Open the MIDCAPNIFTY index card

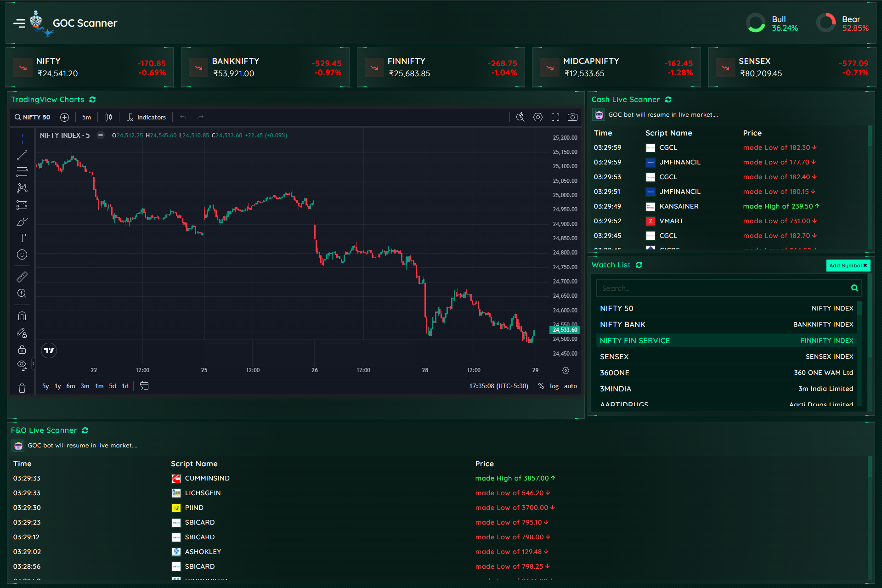click(x=616, y=67)
